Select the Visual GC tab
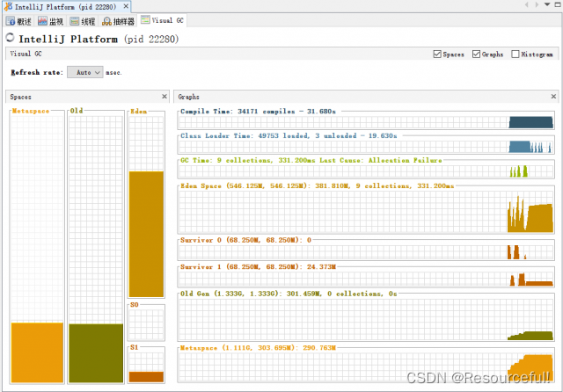This screenshot has width=563, height=392. [x=162, y=20]
